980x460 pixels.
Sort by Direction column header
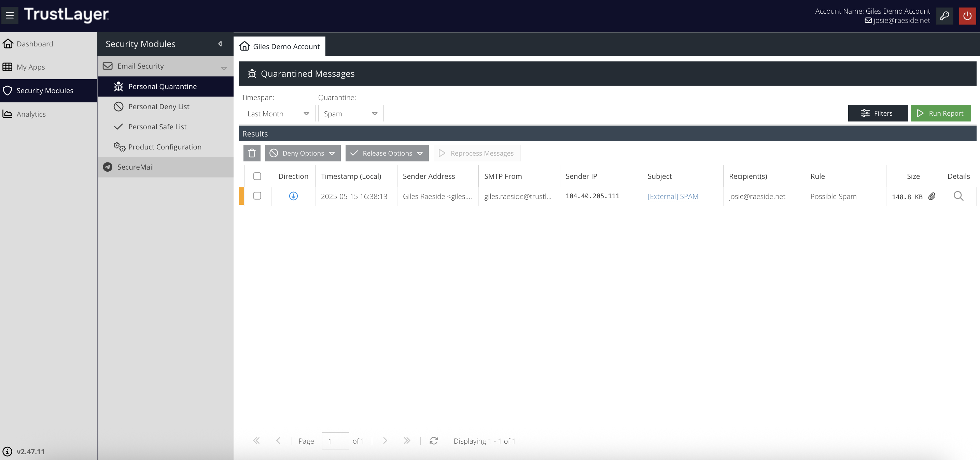coord(293,176)
